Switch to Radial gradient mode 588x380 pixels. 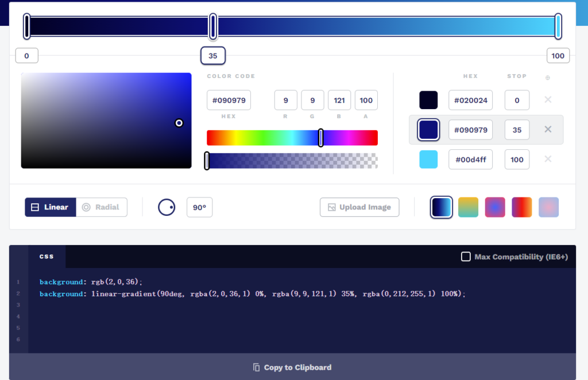pyautogui.click(x=102, y=207)
